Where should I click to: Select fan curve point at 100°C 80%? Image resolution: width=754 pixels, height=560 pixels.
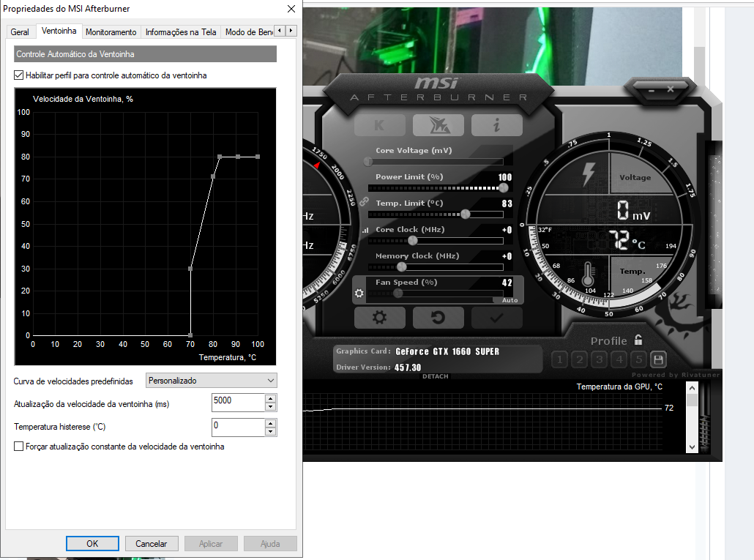(x=258, y=157)
